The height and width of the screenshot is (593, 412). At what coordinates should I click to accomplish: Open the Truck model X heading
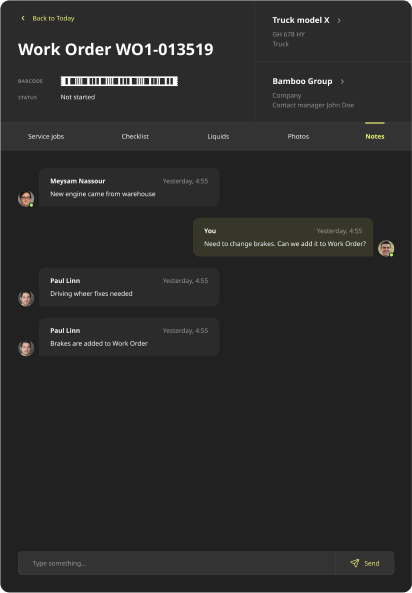pos(301,20)
